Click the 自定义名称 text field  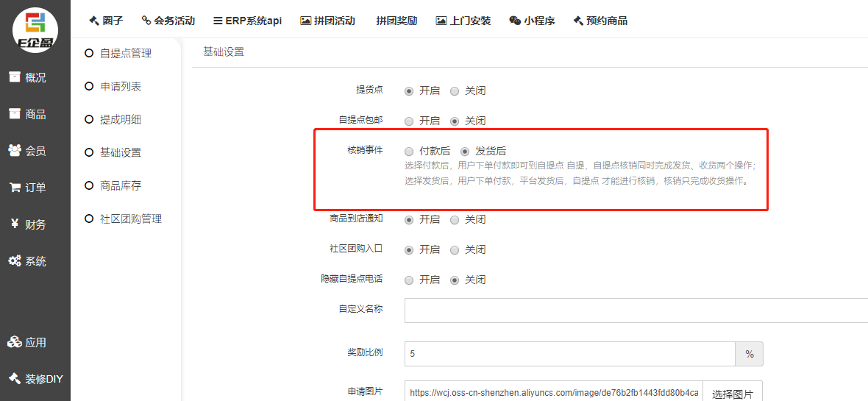633,310
